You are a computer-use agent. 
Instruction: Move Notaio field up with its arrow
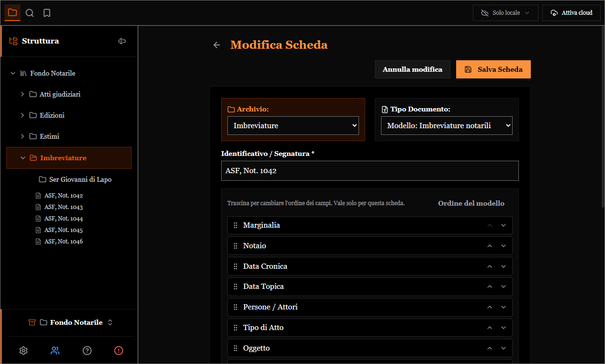(x=490, y=246)
